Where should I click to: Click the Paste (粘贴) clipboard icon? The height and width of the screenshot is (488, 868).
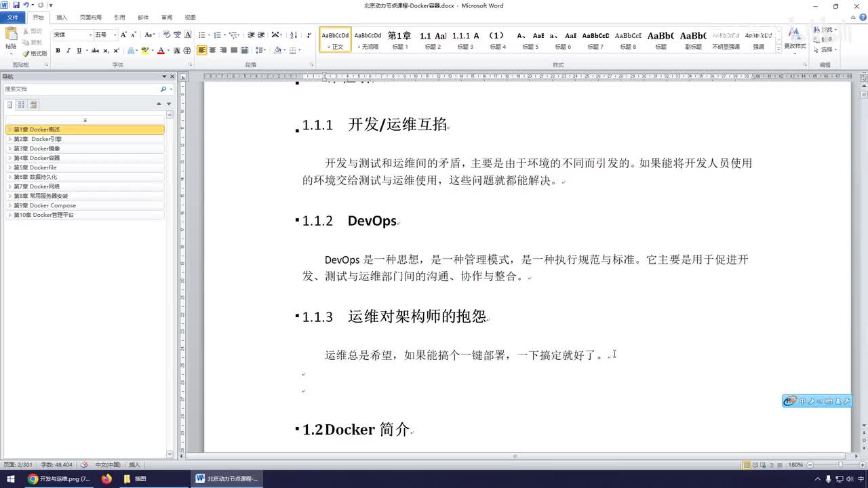[11, 34]
